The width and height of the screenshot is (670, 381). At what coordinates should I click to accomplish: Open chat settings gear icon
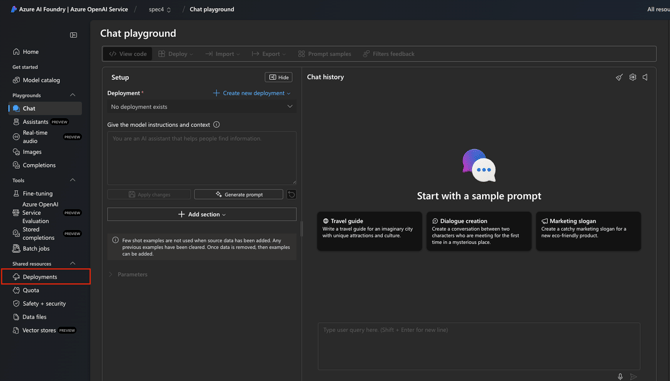tap(632, 77)
